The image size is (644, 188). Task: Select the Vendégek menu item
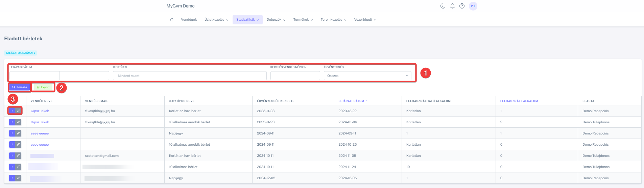[189, 20]
